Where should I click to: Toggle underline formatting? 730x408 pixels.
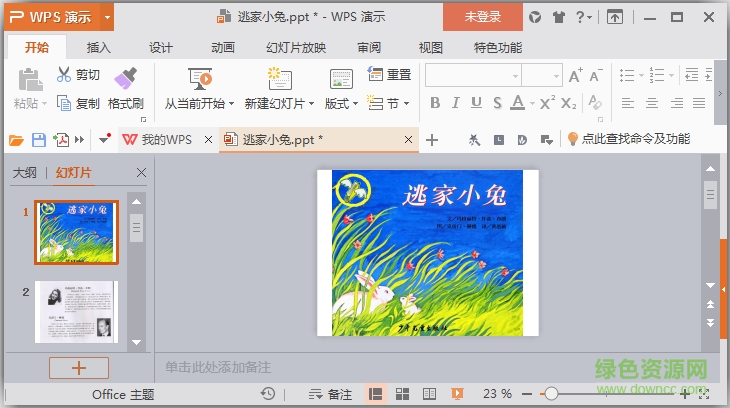point(476,103)
